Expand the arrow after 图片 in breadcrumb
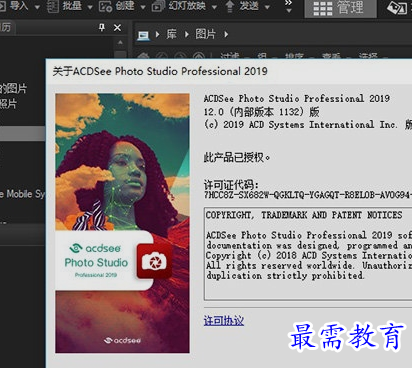 (x=226, y=34)
